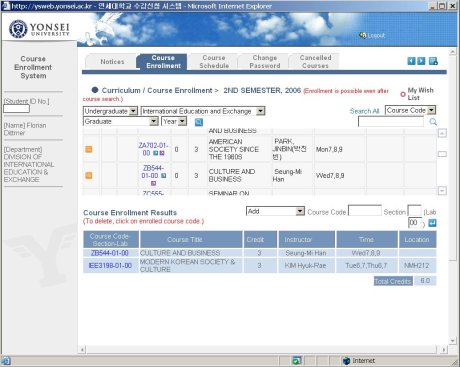Click purple icon next to ZA702-01-00

pyautogui.click(x=162, y=153)
